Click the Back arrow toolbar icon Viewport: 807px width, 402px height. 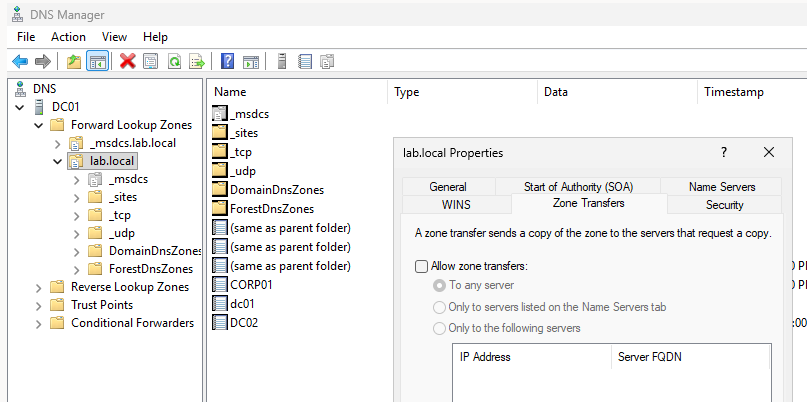(x=20, y=61)
